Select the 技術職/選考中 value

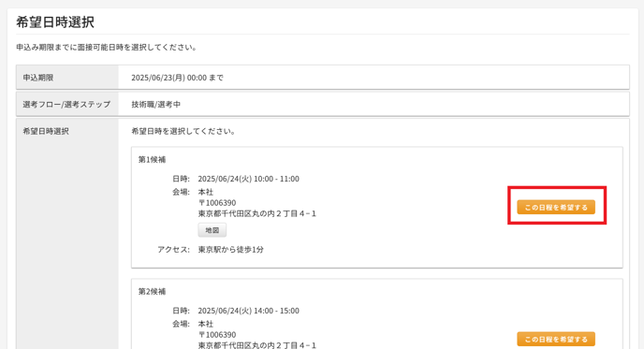[x=156, y=104]
